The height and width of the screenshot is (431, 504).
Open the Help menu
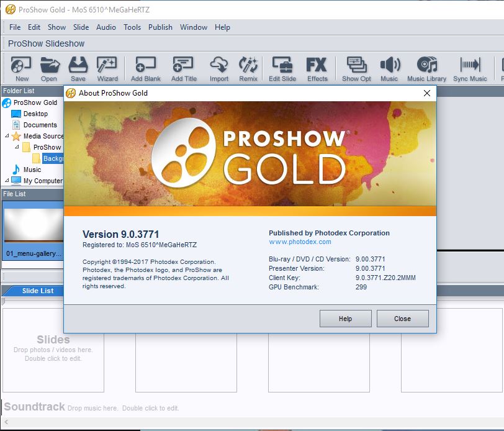tap(222, 27)
